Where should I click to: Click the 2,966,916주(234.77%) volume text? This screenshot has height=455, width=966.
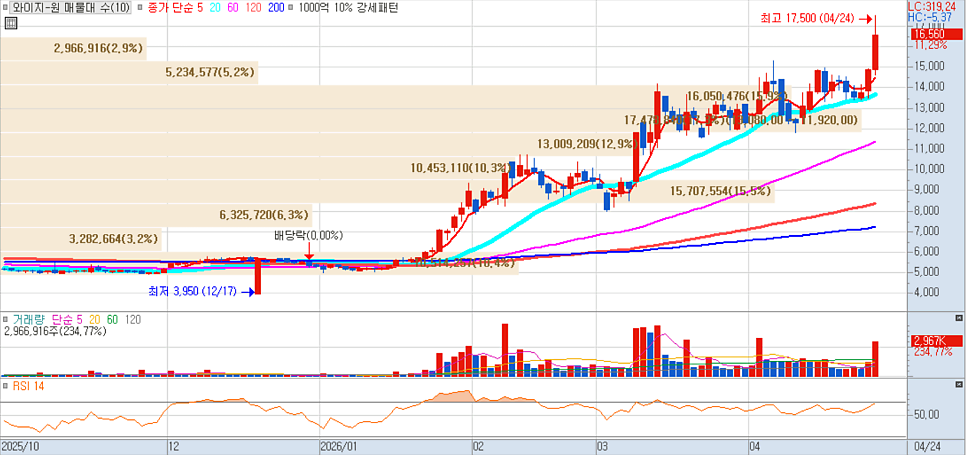pyautogui.click(x=55, y=331)
